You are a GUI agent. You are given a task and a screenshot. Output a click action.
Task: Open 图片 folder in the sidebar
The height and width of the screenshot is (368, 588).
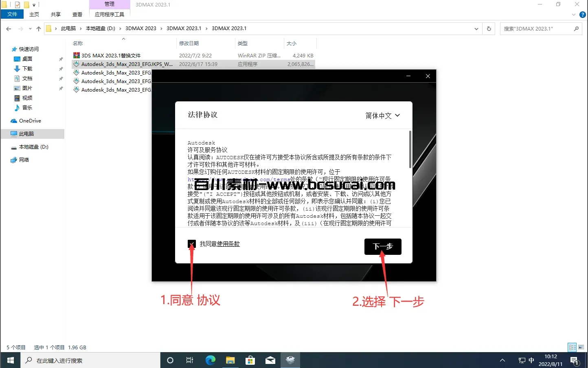(27, 88)
